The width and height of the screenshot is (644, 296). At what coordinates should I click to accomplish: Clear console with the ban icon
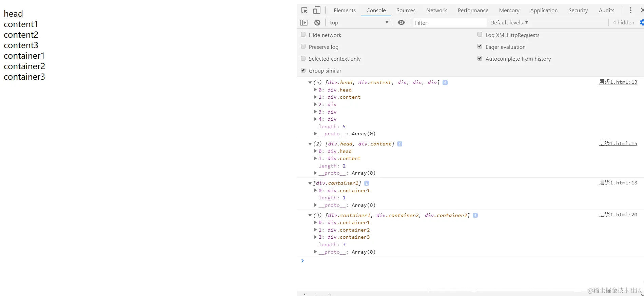(x=317, y=23)
